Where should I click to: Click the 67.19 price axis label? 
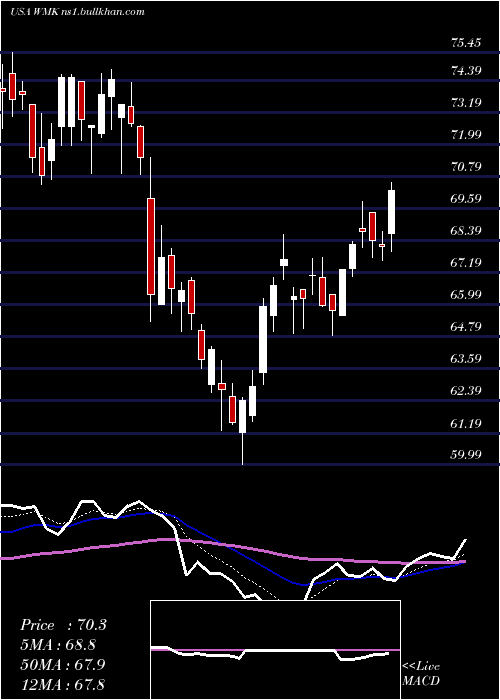(466, 262)
